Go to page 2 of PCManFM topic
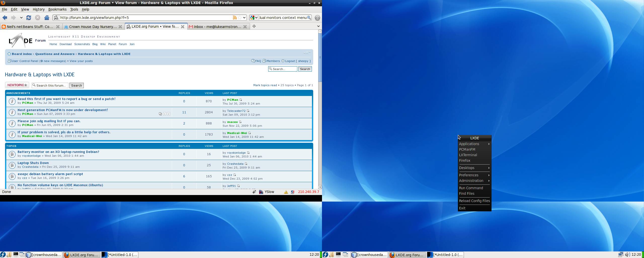The width and height of the screenshot is (644, 258). 169,114
